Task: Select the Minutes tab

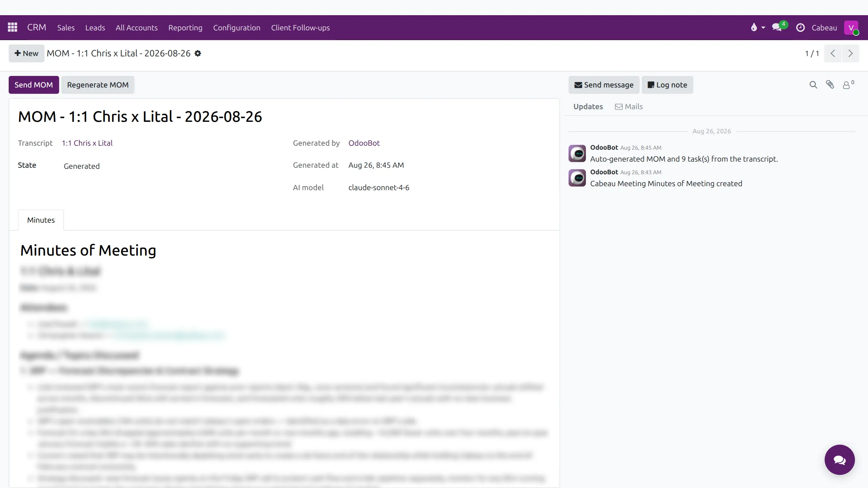Action: [41, 220]
